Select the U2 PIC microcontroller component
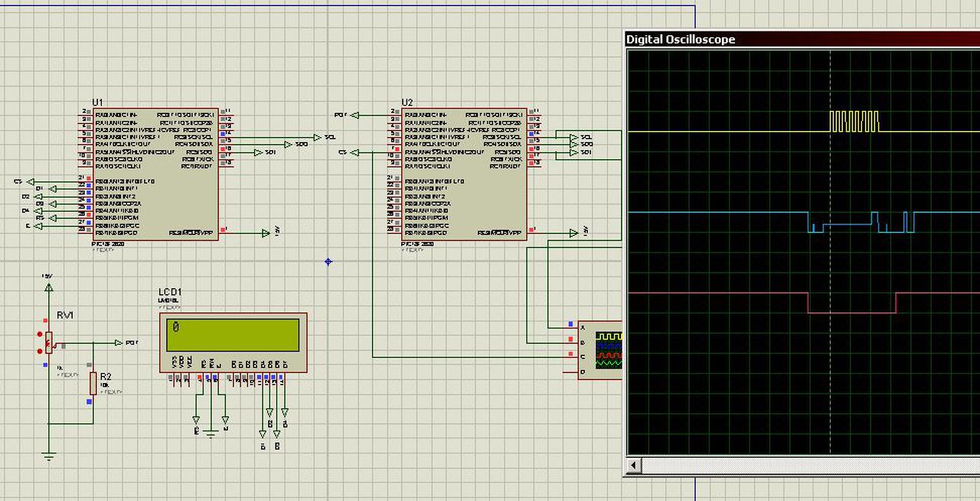The image size is (980, 501). point(463,173)
